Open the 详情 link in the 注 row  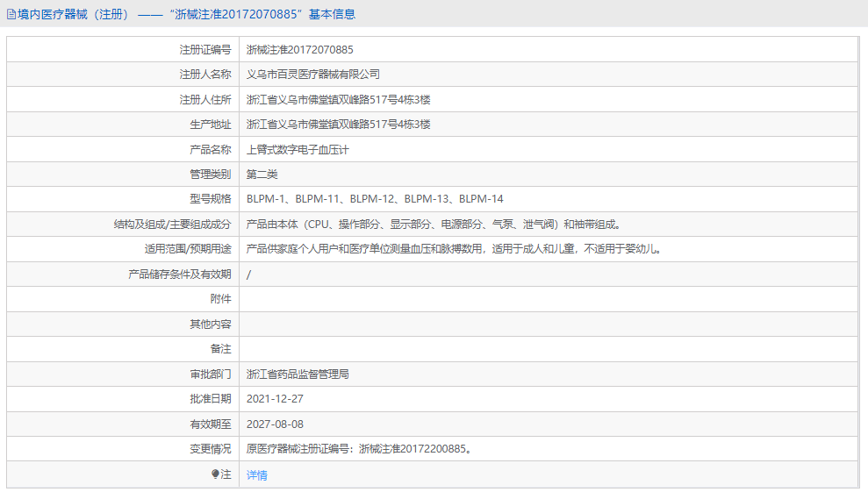point(257,474)
